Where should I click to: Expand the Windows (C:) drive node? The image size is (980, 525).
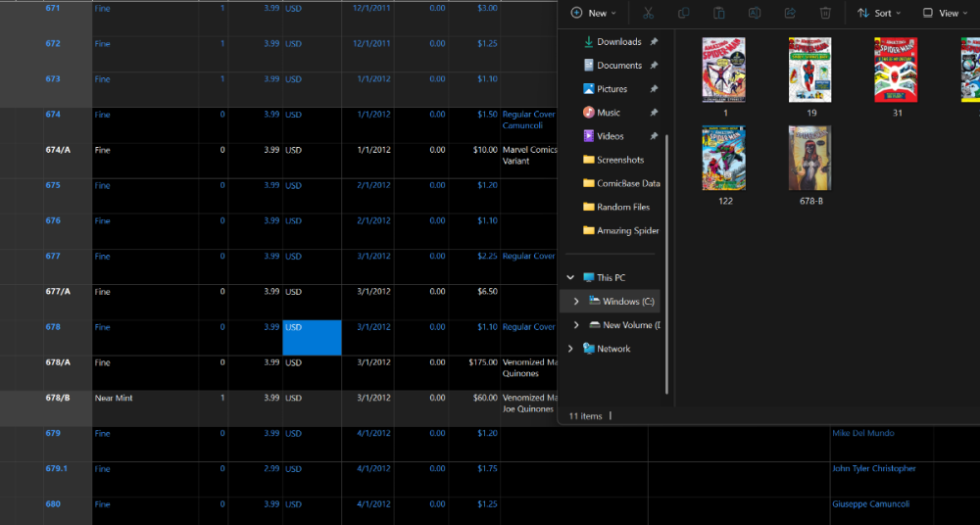(x=576, y=302)
